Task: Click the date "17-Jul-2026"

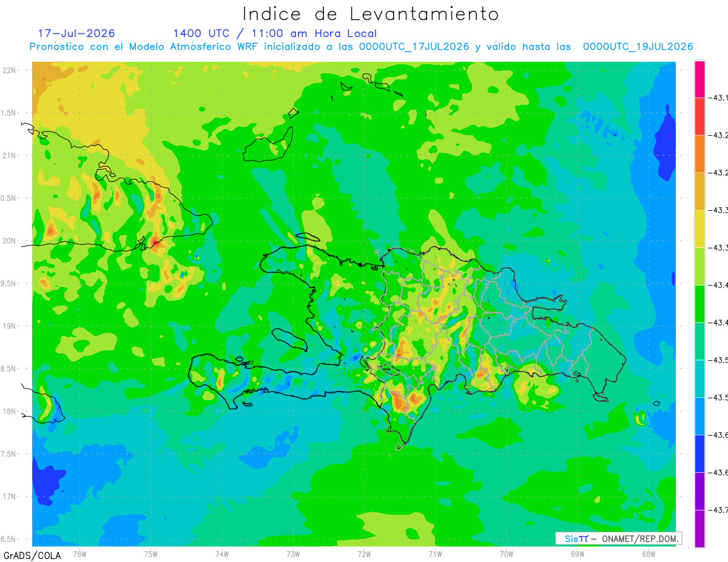Action: (76, 33)
